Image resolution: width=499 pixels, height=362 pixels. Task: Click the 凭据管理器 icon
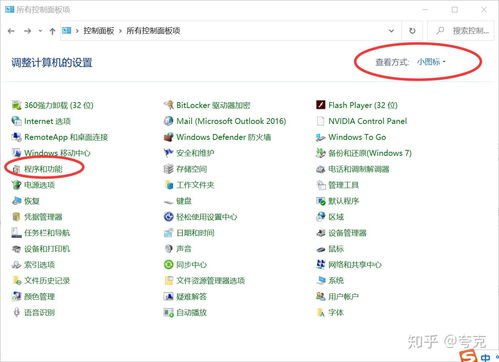coord(16,217)
